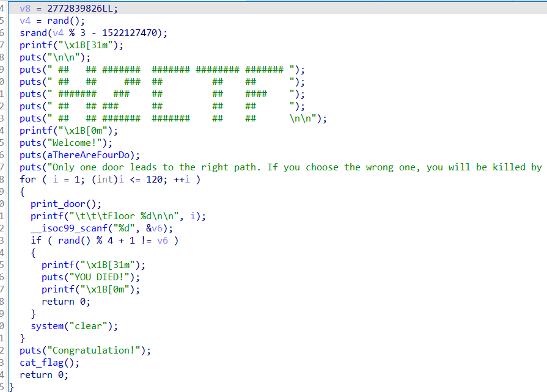Click the return 0 inside if block
This screenshot has width=547, height=392.
pyautogui.click(x=66, y=302)
